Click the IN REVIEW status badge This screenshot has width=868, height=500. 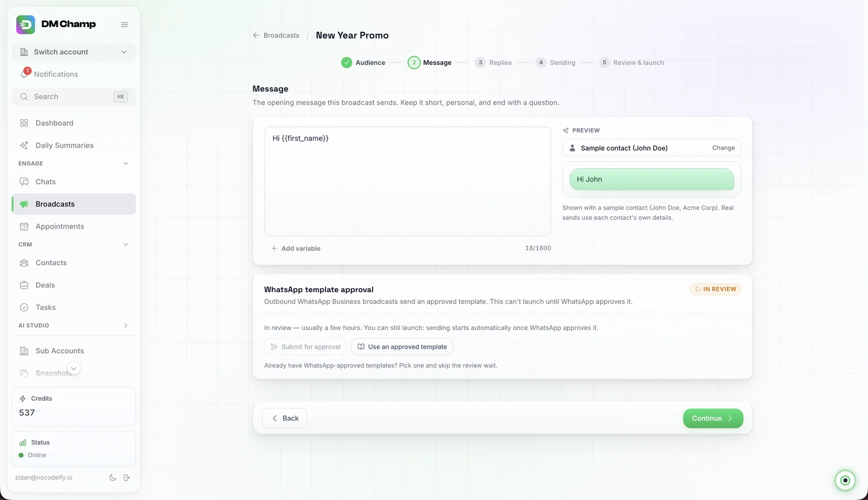pyautogui.click(x=716, y=289)
